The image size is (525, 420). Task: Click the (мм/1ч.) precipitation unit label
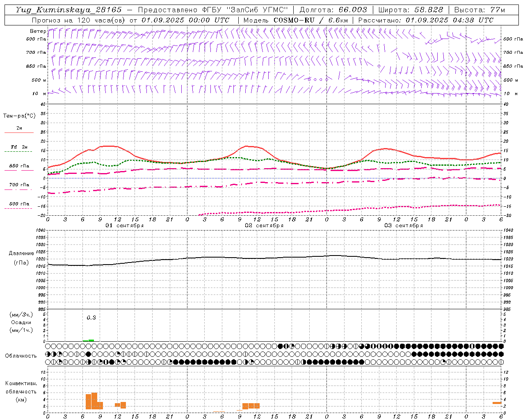tap(21, 330)
